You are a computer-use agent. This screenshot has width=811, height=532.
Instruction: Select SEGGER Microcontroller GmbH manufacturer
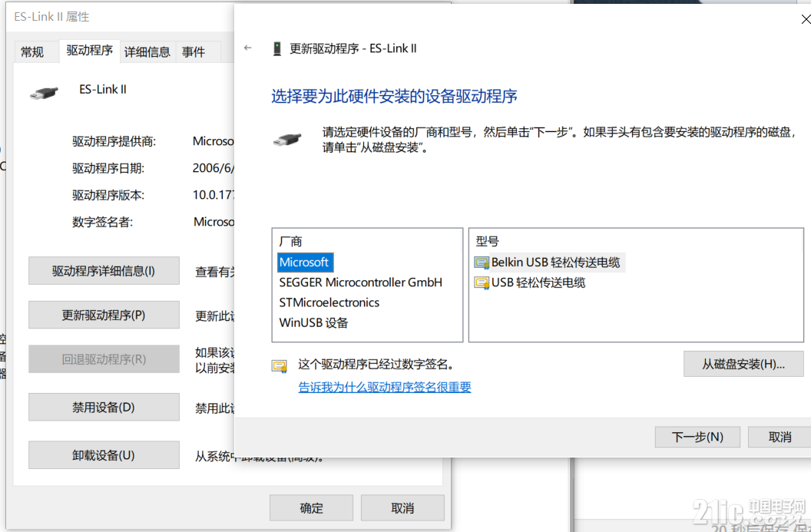pyautogui.click(x=360, y=283)
